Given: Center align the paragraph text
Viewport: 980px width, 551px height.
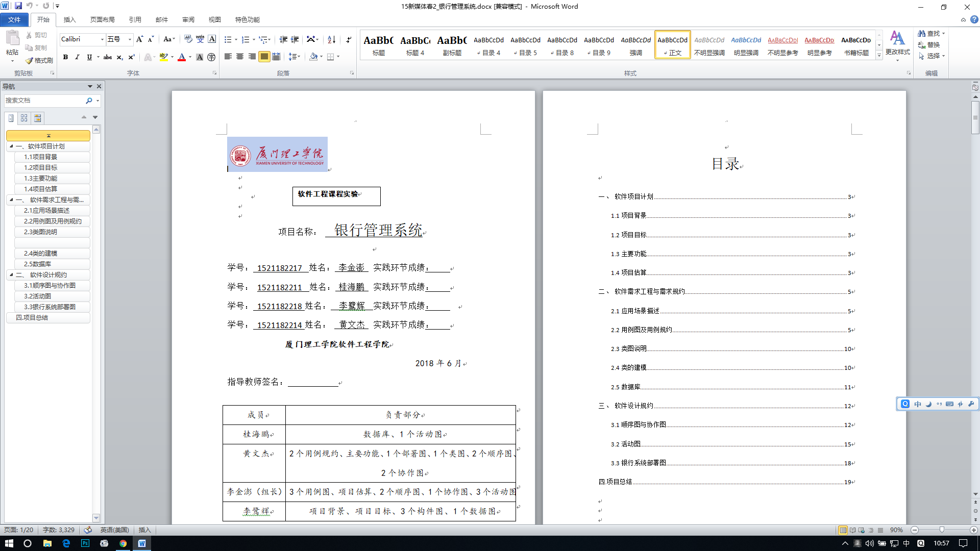Looking at the screenshot, I should tap(240, 57).
